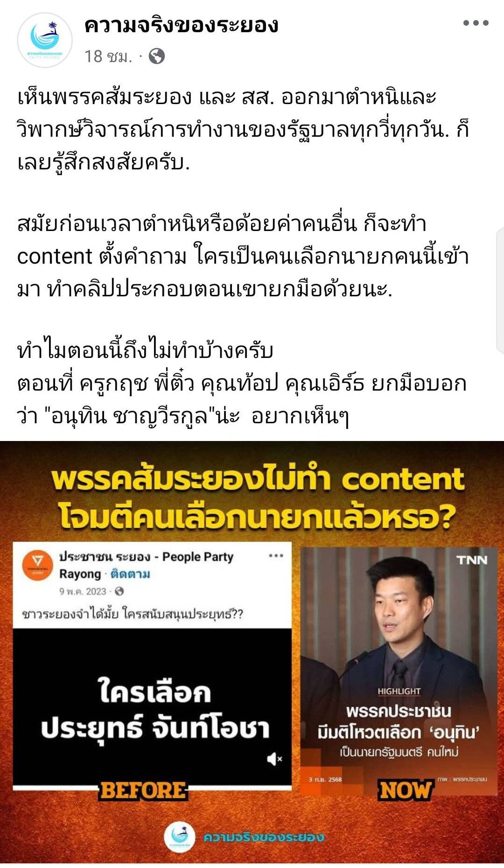
Task: Open three-dot menu of People Party Rayong post
Action: pyautogui.click(x=276, y=555)
